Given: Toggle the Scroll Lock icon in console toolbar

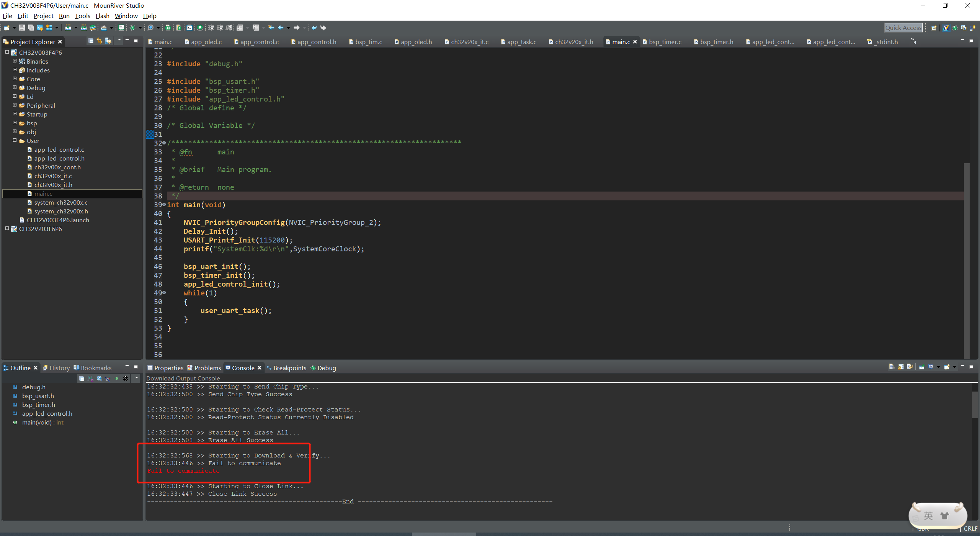Looking at the screenshot, I should pyautogui.click(x=901, y=367).
